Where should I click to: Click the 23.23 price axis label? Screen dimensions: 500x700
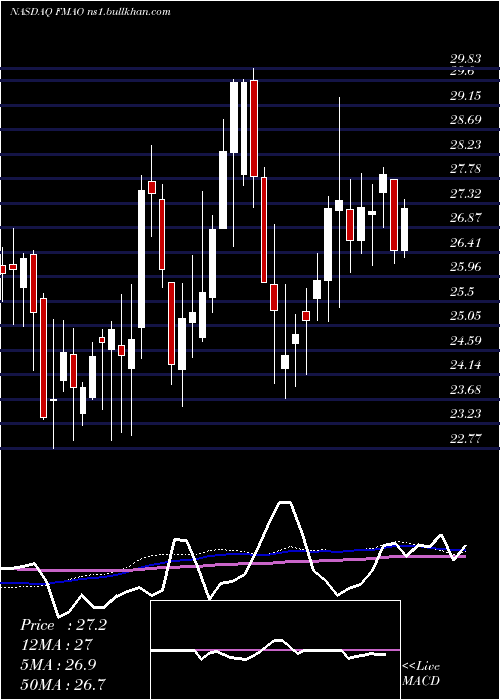pyautogui.click(x=466, y=413)
